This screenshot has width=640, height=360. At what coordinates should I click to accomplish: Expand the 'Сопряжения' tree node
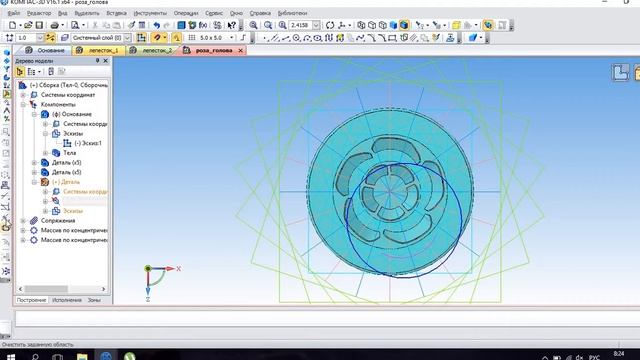click(x=23, y=220)
